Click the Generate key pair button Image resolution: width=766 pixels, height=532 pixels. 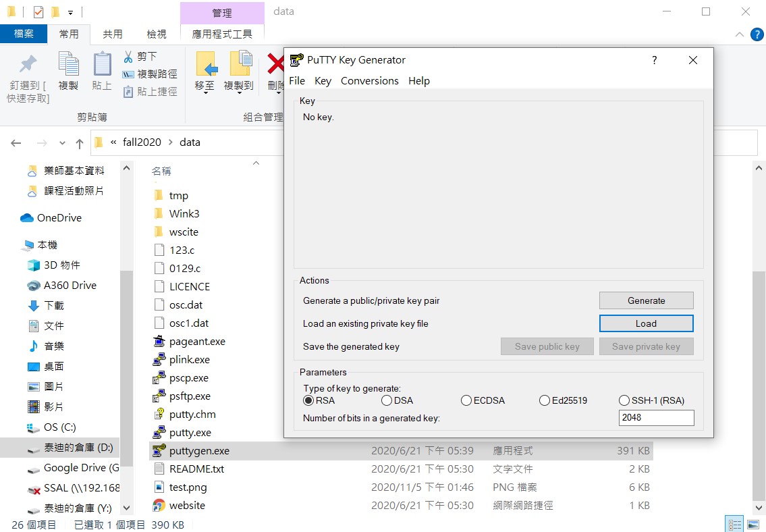tap(646, 300)
